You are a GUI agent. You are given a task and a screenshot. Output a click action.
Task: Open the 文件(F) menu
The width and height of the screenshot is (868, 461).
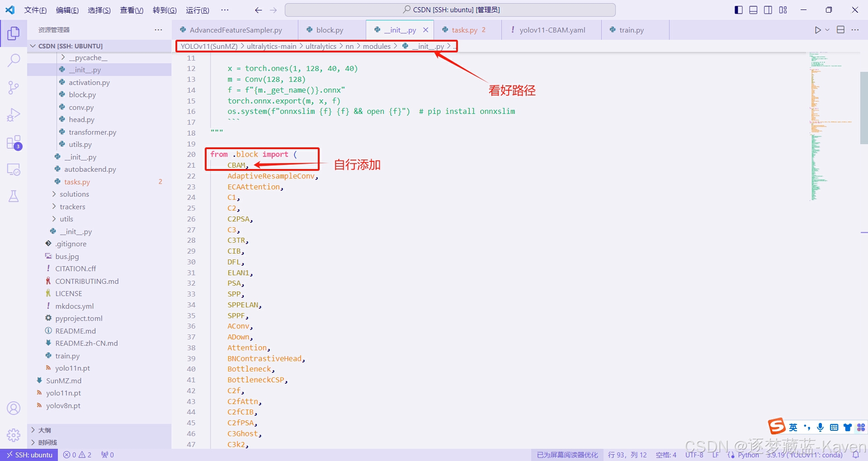35,10
